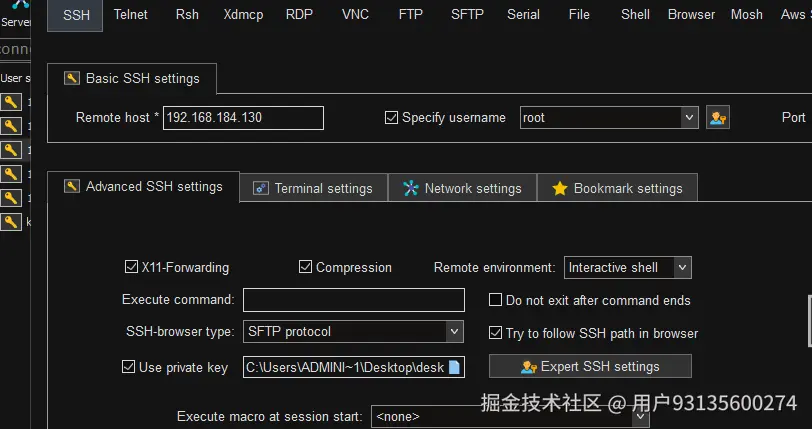The width and height of the screenshot is (812, 429).
Task: Toggle Compression checkbox
Action: click(305, 267)
